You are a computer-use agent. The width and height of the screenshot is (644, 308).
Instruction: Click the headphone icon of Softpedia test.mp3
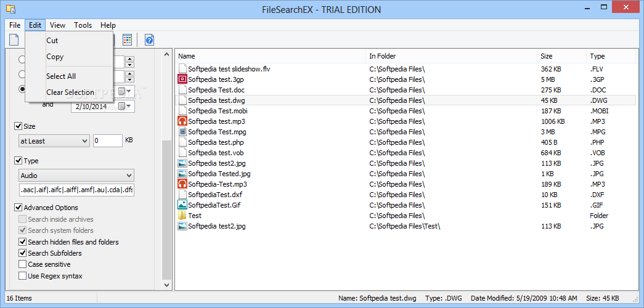[182, 121]
